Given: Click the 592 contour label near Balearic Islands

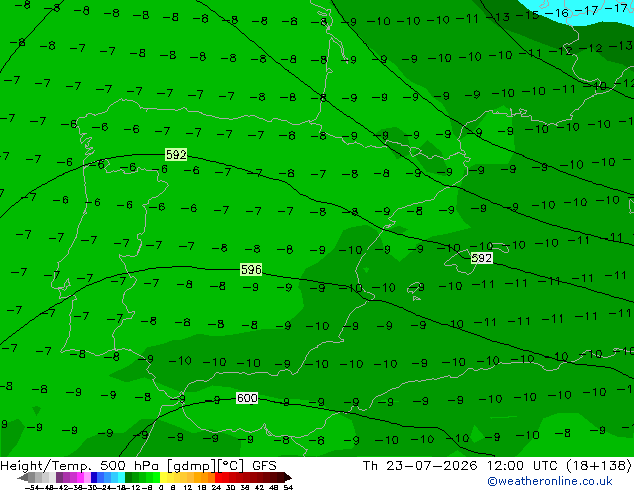Looking at the screenshot, I should (x=482, y=258).
